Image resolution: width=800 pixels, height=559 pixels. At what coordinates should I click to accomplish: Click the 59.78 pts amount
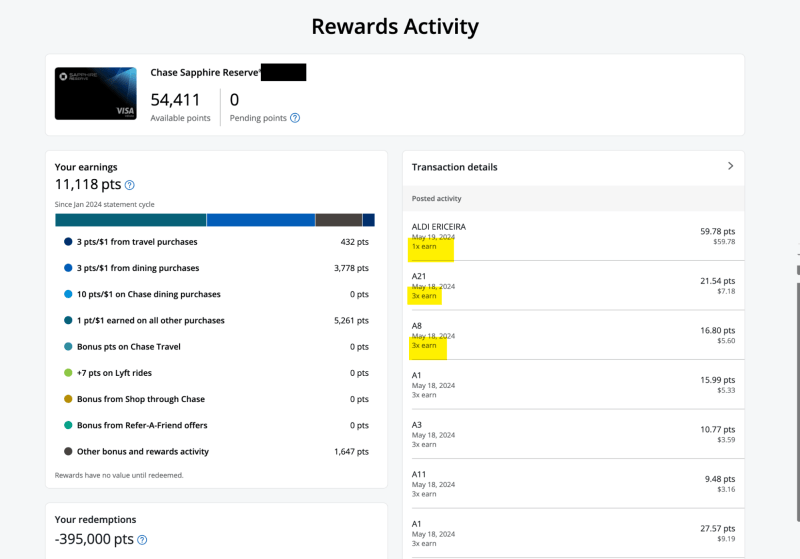tap(717, 232)
